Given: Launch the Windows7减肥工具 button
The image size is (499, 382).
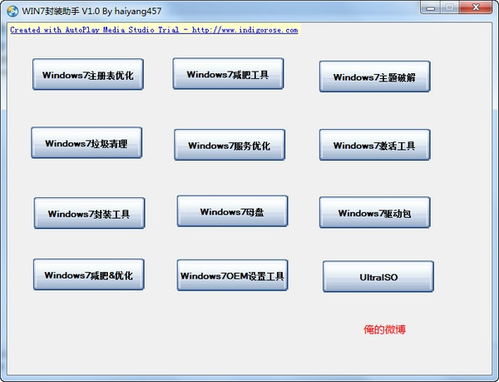Looking at the screenshot, I should (x=228, y=74).
